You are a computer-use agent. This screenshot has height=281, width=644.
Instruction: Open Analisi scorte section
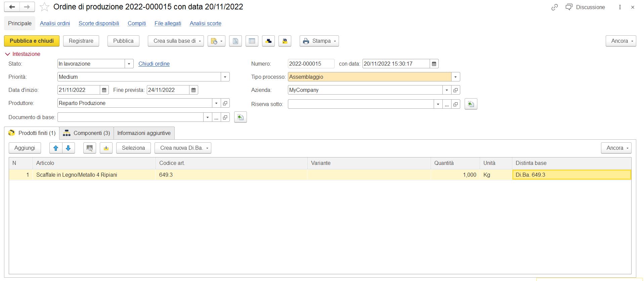pyautogui.click(x=205, y=23)
